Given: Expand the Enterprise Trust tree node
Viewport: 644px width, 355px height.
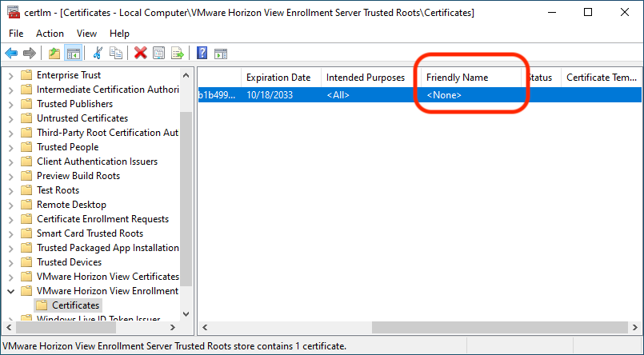Looking at the screenshot, I should pos(10,75).
